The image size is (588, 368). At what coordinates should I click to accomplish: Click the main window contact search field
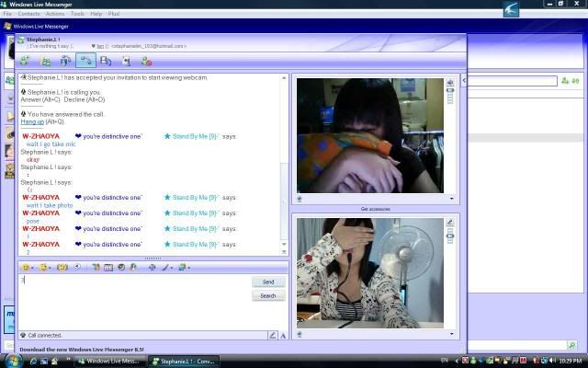coord(513,81)
